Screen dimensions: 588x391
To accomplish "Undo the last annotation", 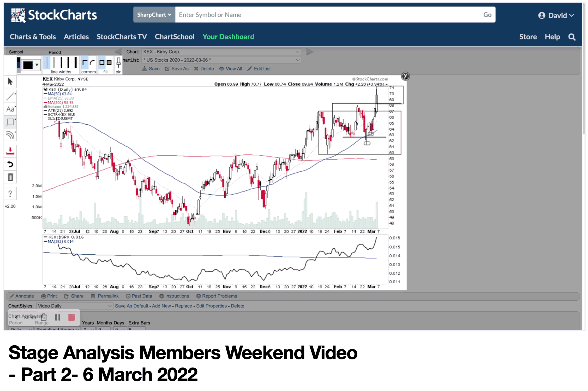I will [10, 164].
